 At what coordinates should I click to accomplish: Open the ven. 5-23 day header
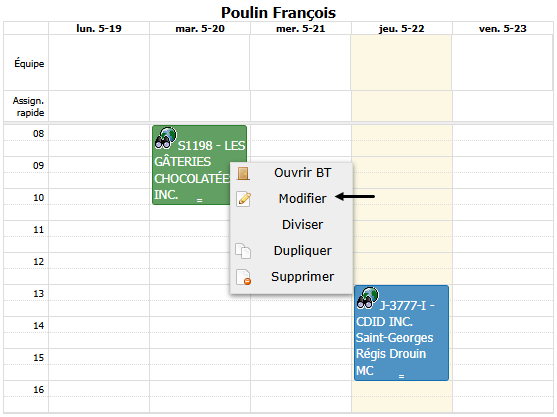(x=502, y=28)
